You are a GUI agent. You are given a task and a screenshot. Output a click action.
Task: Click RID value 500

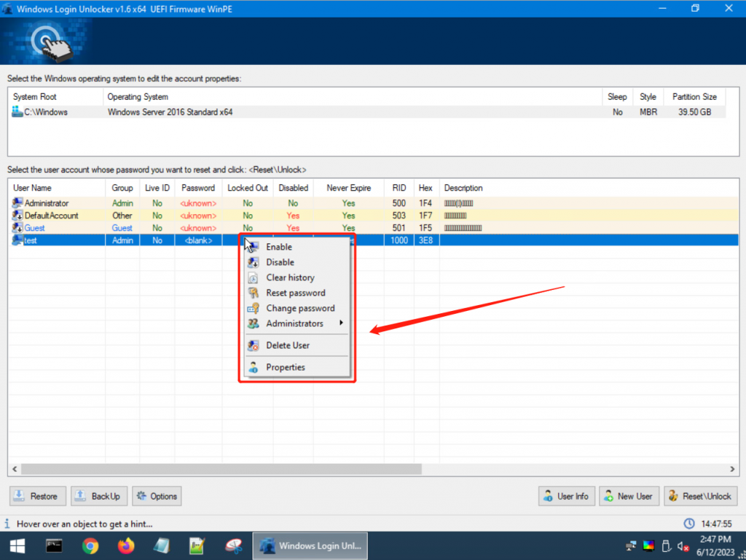point(398,203)
